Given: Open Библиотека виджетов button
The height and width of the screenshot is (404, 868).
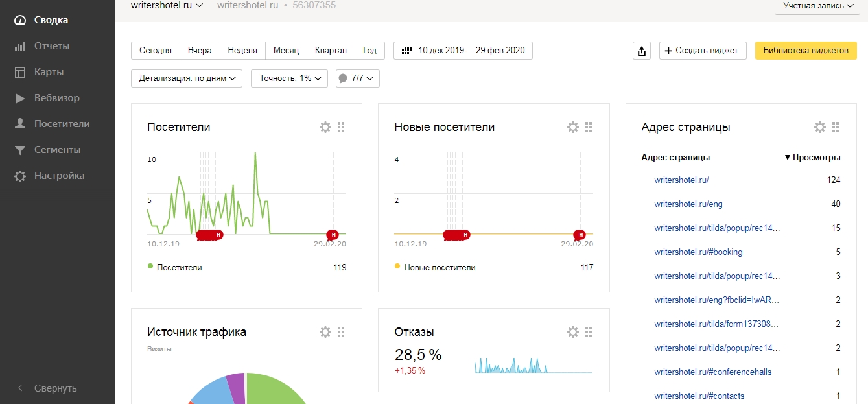Looking at the screenshot, I should (x=806, y=51).
